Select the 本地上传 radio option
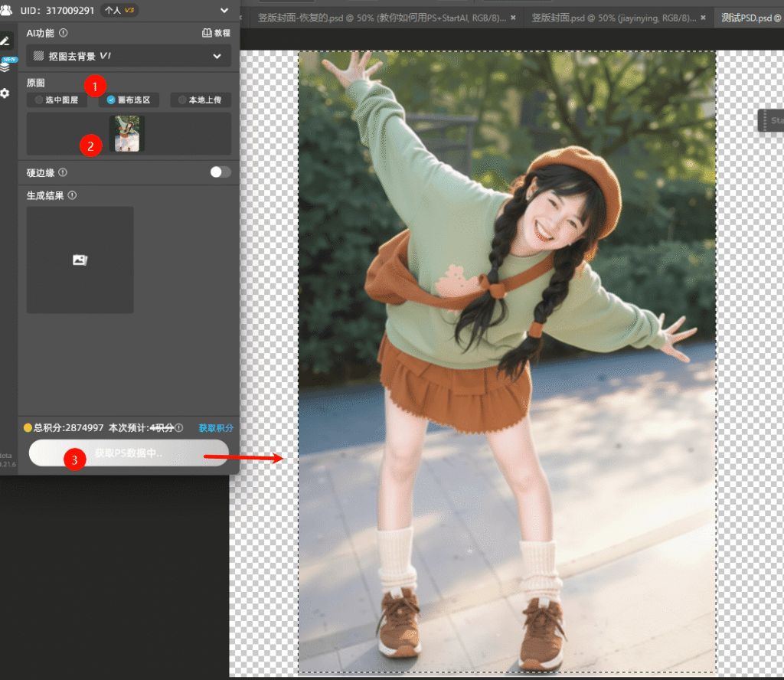 [200, 100]
